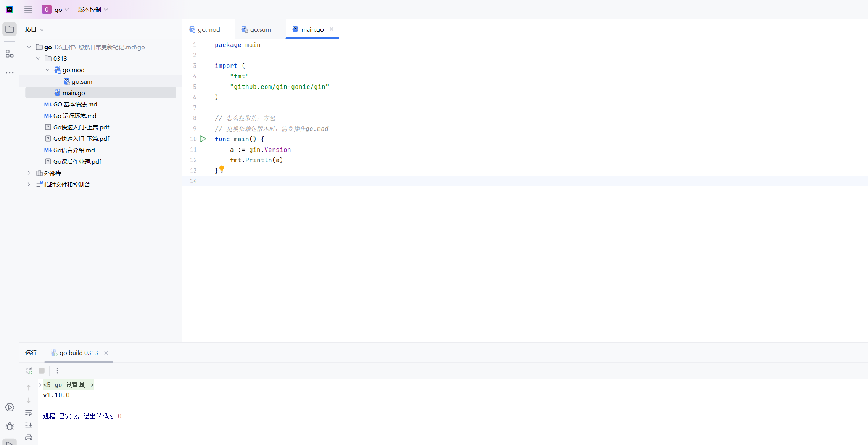Open the 版本控制 dropdown
Viewport: 868px width, 445px height.
pyautogui.click(x=93, y=10)
